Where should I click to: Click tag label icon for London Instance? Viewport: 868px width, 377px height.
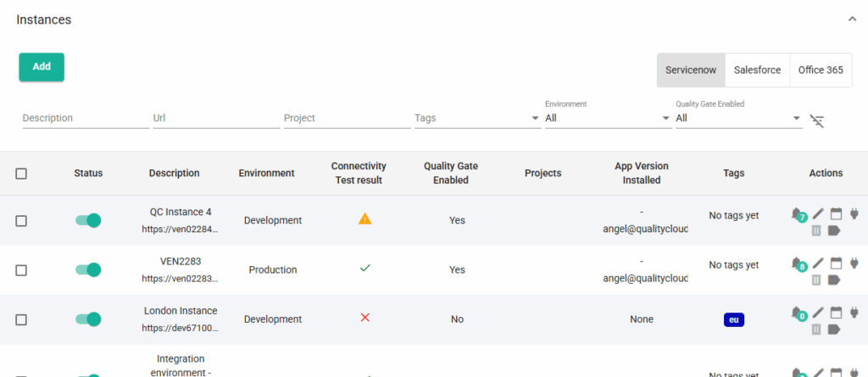pyautogui.click(x=835, y=329)
